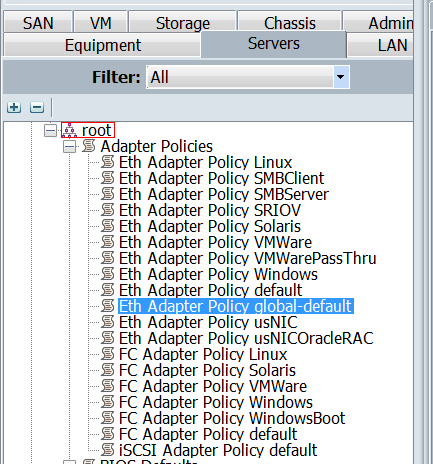433x464 pixels.
Task: Click icon beside Eth Adapter Policy SMBClient
Action: pos(108,178)
